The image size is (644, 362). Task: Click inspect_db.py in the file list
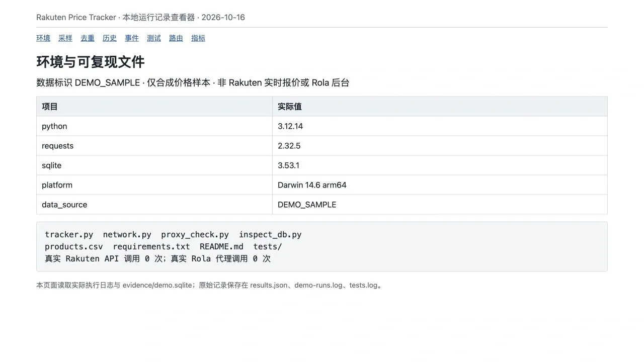[270, 235]
